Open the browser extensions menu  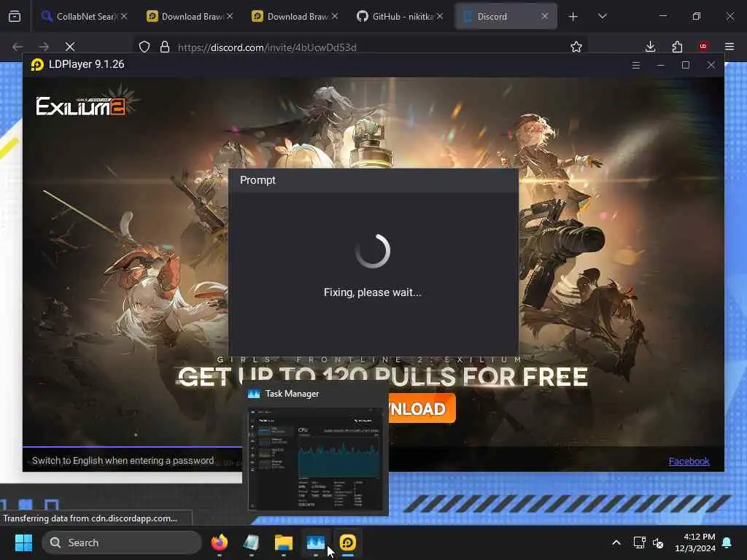click(677, 47)
